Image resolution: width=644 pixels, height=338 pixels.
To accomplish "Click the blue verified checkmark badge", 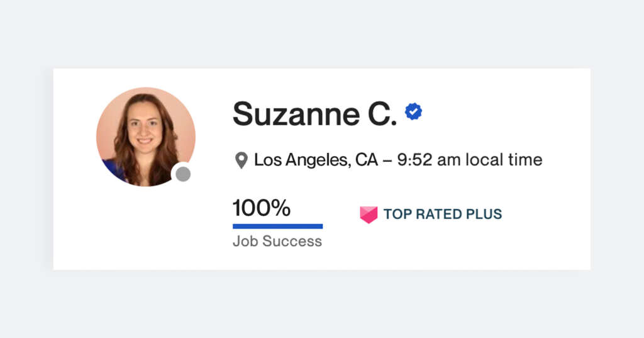I will tap(413, 111).
